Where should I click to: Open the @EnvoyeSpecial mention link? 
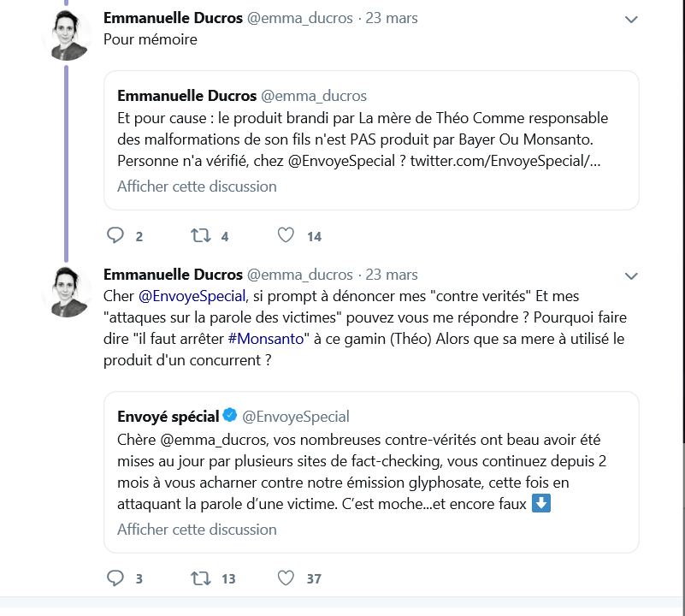[x=192, y=296]
